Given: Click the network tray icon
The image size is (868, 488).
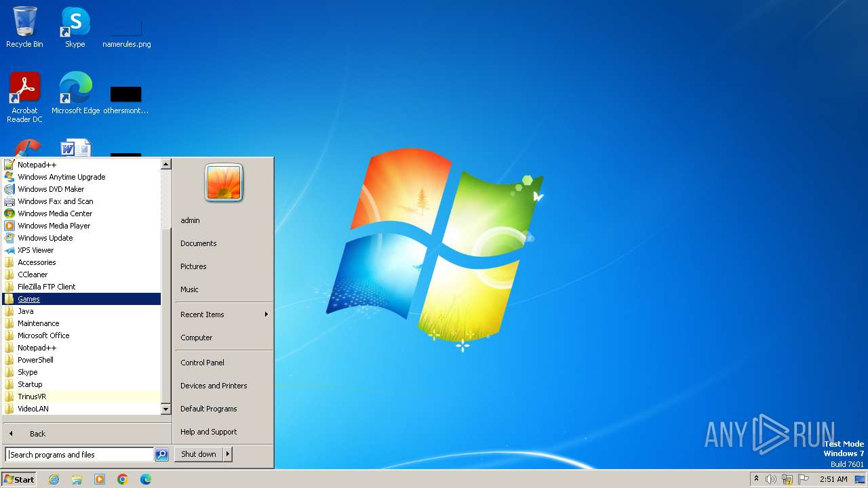Looking at the screenshot, I should [787, 479].
